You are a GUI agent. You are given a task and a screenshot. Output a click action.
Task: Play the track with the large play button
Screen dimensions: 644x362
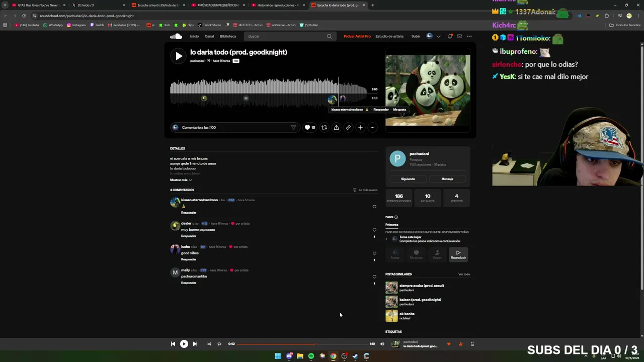coord(179,56)
